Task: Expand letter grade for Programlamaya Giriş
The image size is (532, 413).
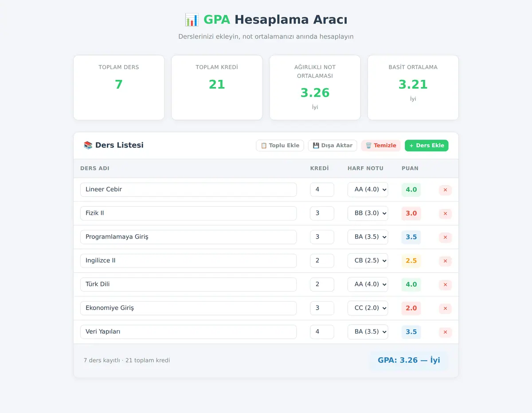Action: 368,237
